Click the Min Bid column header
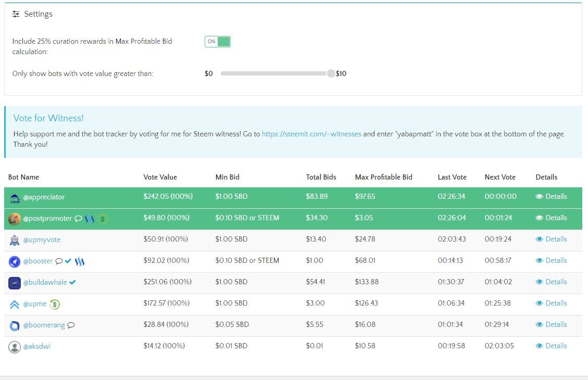This screenshot has height=380, width=588. [x=227, y=178]
